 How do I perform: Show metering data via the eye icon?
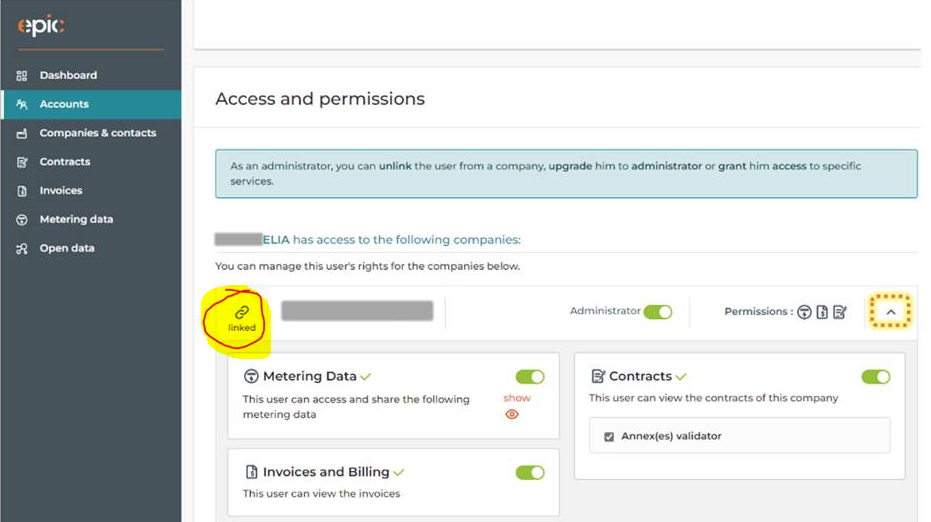pos(512,415)
